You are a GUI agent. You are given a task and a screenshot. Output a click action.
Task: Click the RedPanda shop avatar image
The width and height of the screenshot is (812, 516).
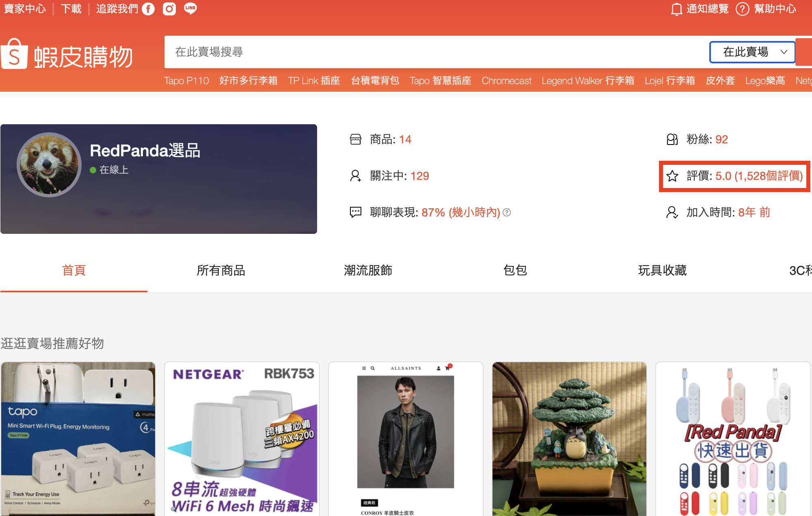[x=49, y=165]
